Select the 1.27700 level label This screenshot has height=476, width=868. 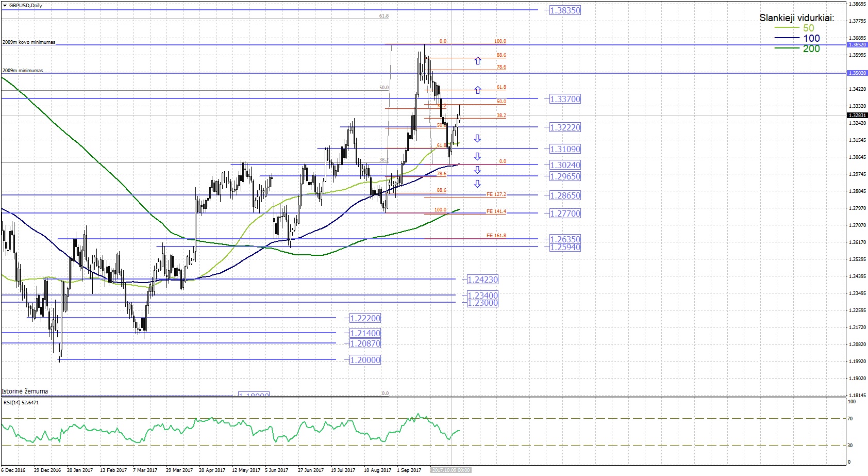(565, 213)
